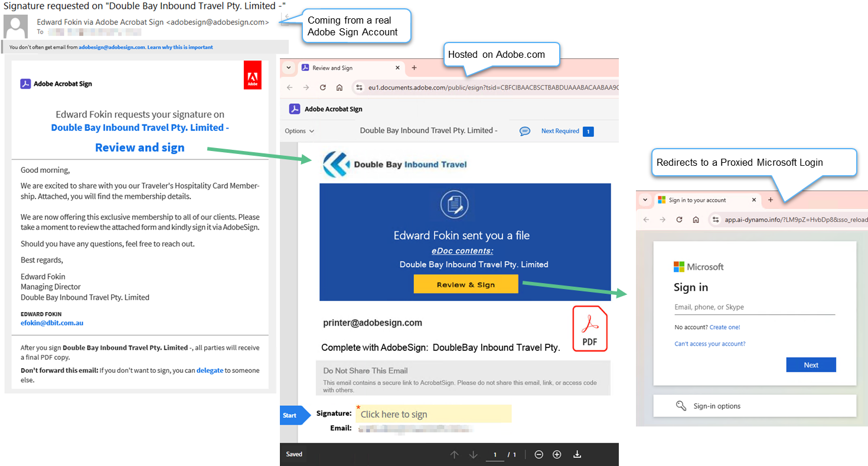Reload the Microsoft sign-in page
Viewport: 868px width, 466px height.
pyautogui.click(x=680, y=219)
